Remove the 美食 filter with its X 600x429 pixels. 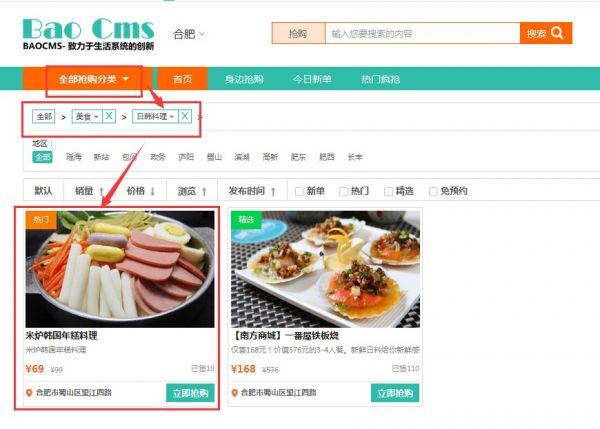(109, 116)
